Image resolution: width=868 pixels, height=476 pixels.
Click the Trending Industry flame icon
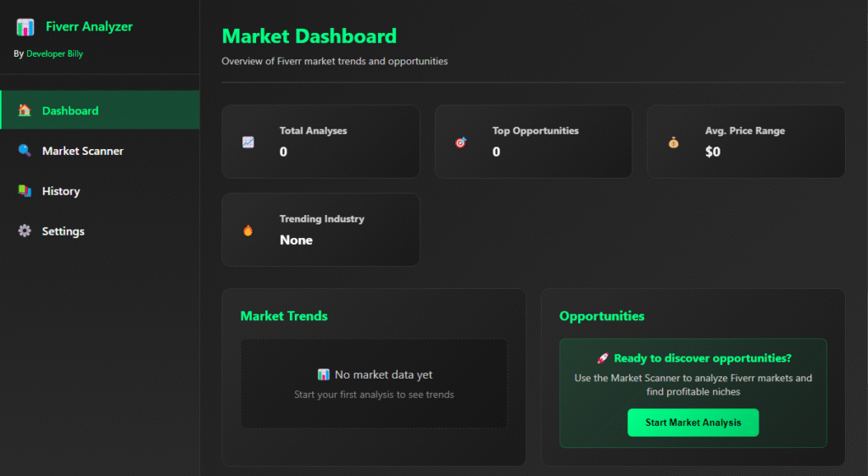[248, 230]
